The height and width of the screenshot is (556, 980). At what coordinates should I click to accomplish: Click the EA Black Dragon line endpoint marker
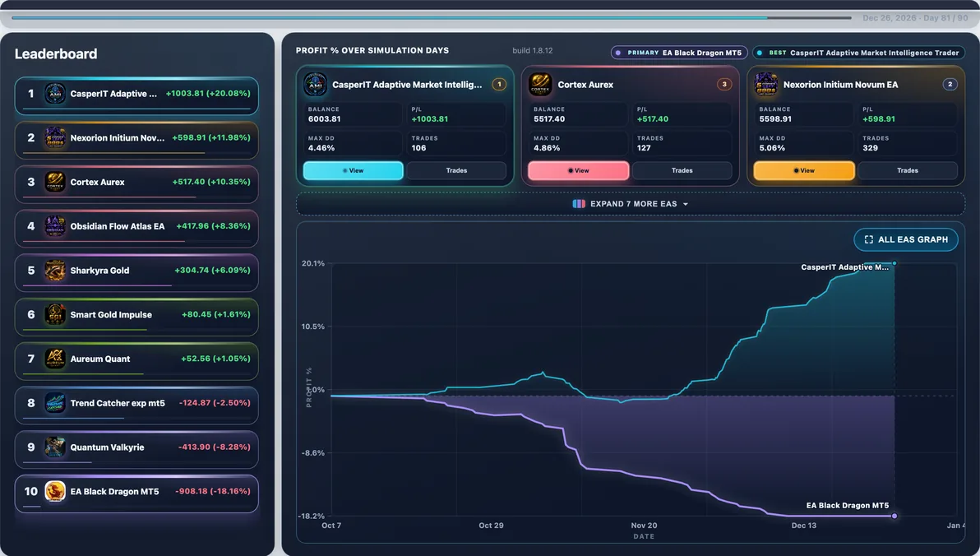[x=894, y=516]
